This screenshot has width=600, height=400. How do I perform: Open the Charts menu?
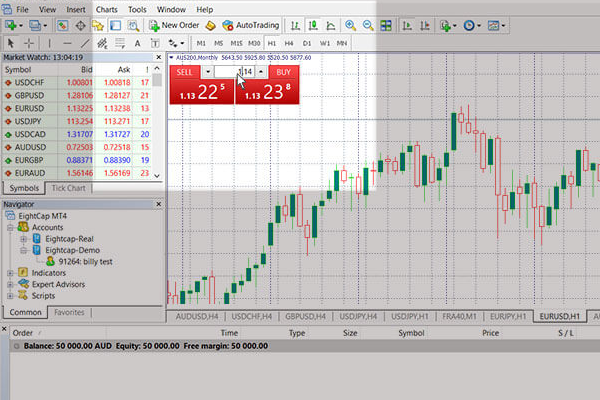click(x=106, y=7)
